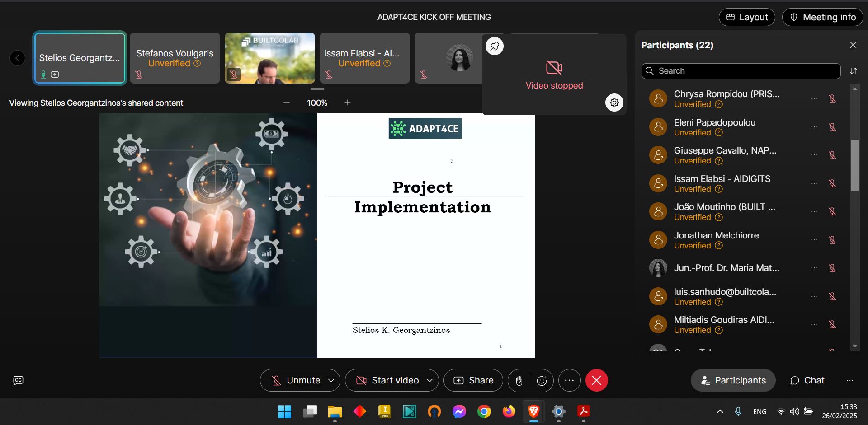Share your screen content
The height and width of the screenshot is (425, 868).
[x=473, y=380]
